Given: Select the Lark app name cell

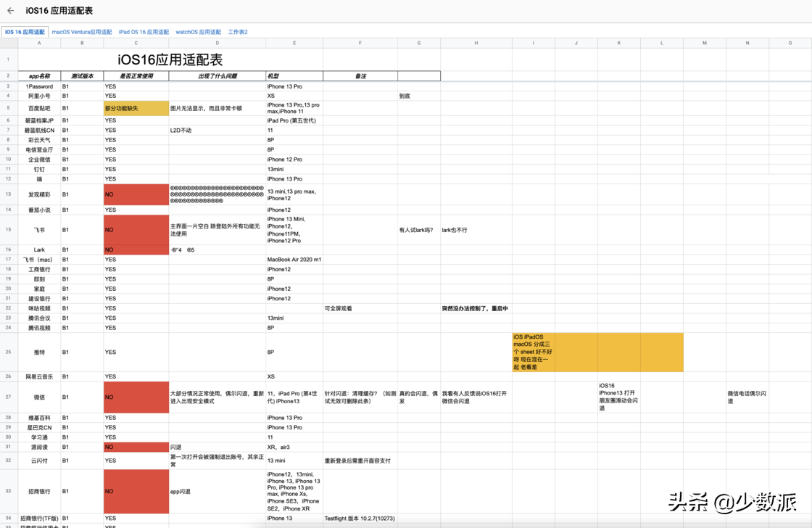Looking at the screenshot, I should coord(39,249).
